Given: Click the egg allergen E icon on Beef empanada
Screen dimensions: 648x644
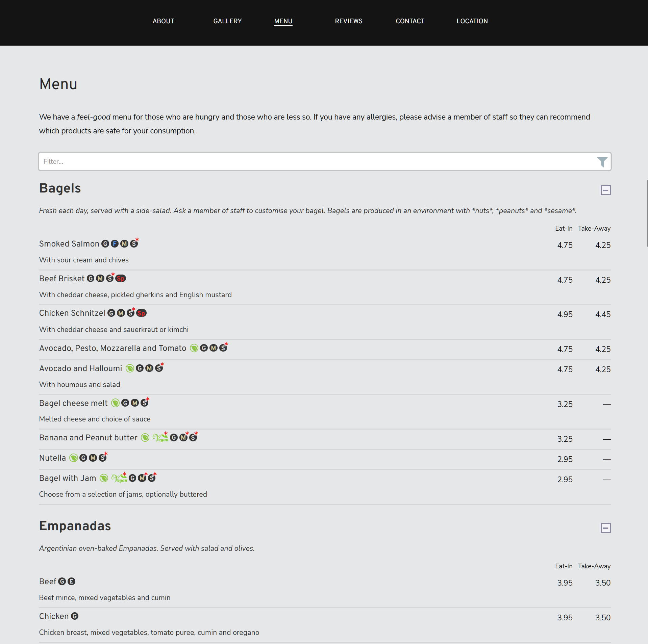Looking at the screenshot, I should pyautogui.click(x=71, y=582).
